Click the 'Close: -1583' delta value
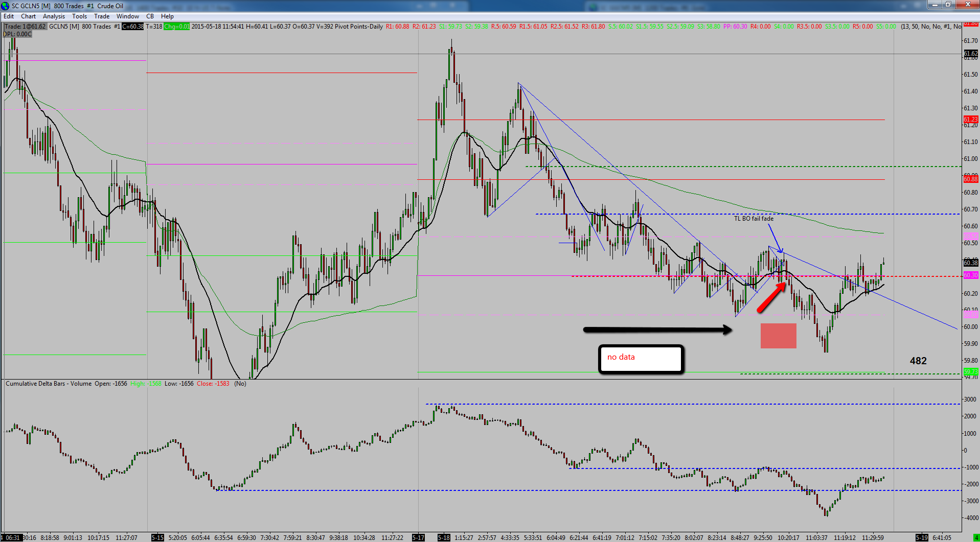Screen dimensions: 980x542 [213, 384]
